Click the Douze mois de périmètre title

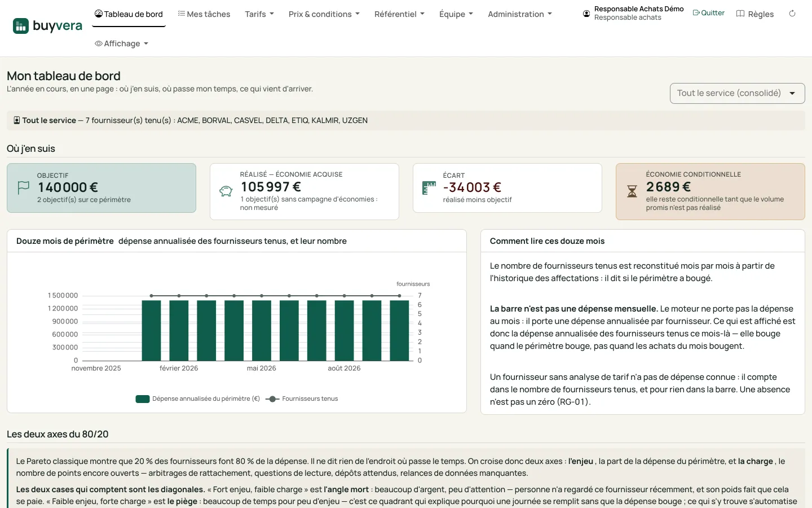pyautogui.click(x=65, y=241)
